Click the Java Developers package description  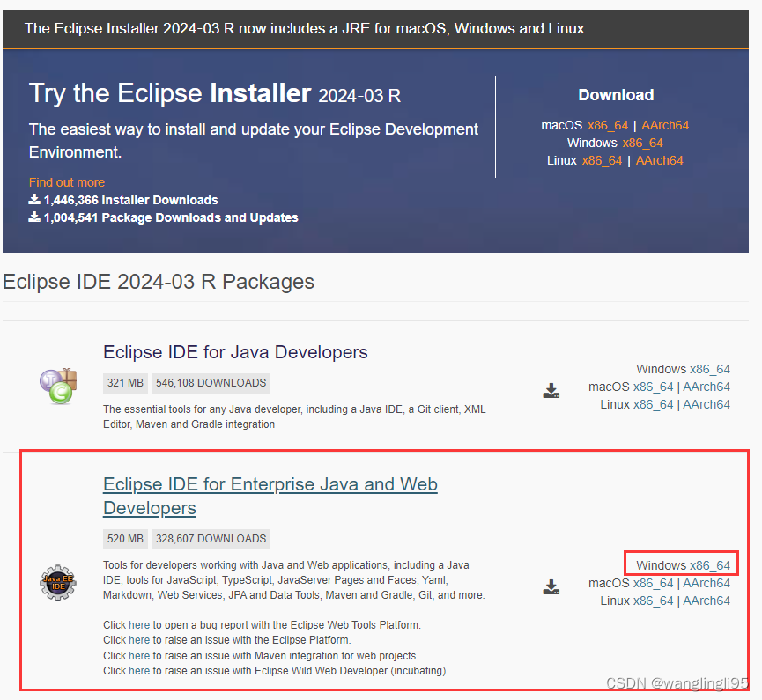[x=294, y=416]
